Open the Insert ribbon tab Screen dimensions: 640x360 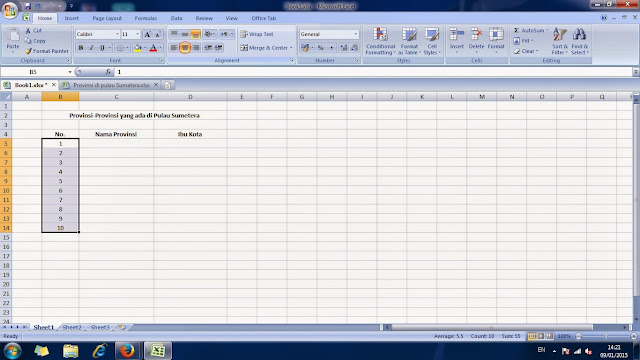71,18
